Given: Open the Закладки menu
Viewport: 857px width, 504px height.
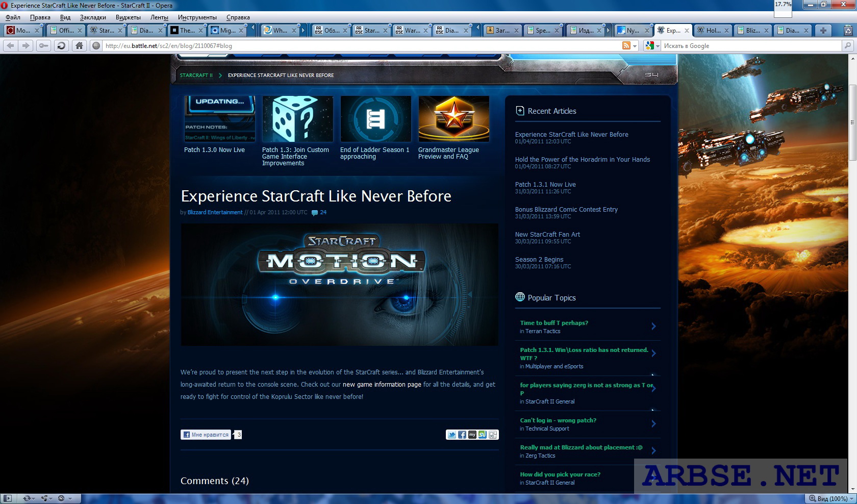Looking at the screenshot, I should click(x=93, y=17).
